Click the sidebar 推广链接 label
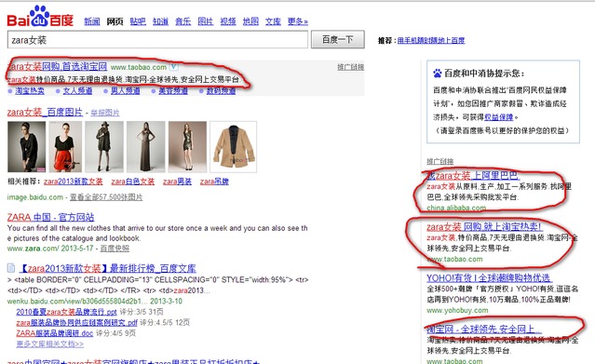595x364 pixels. (x=440, y=161)
